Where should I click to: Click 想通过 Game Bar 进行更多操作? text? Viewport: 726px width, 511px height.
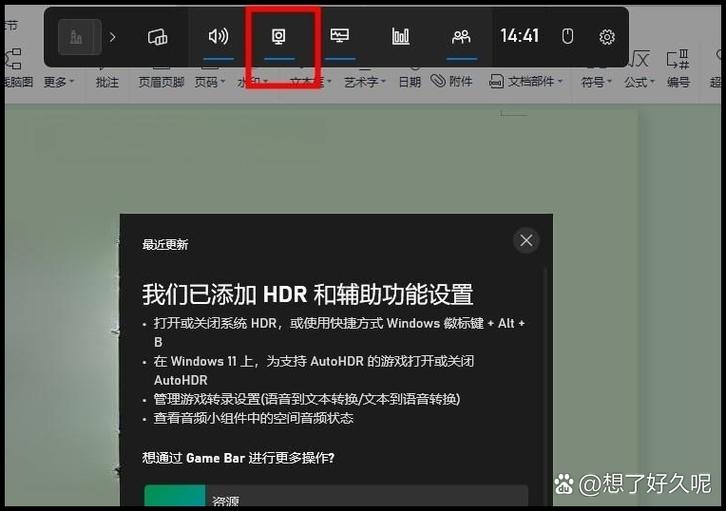(x=238, y=458)
